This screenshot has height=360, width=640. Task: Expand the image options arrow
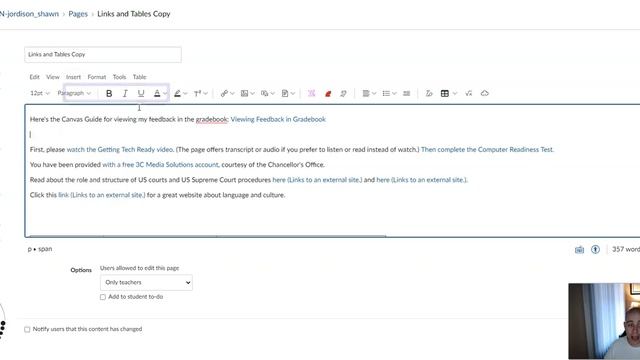(x=252, y=93)
